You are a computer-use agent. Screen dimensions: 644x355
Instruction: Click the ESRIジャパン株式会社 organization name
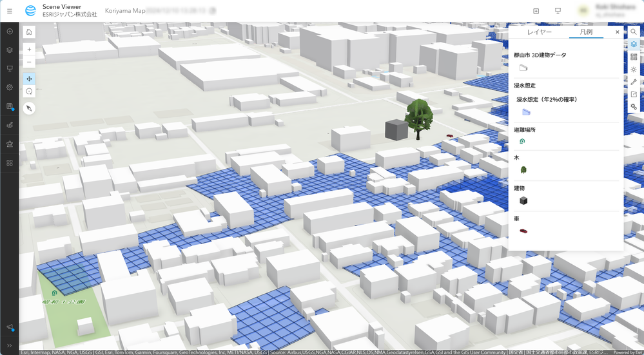point(70,14)
